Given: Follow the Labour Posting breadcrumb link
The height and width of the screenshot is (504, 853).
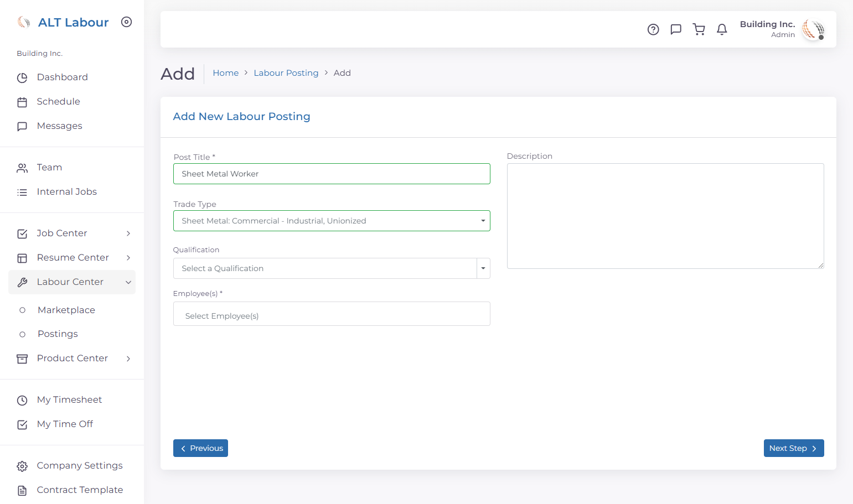Looking at the screenshot, I should point(286,73).
